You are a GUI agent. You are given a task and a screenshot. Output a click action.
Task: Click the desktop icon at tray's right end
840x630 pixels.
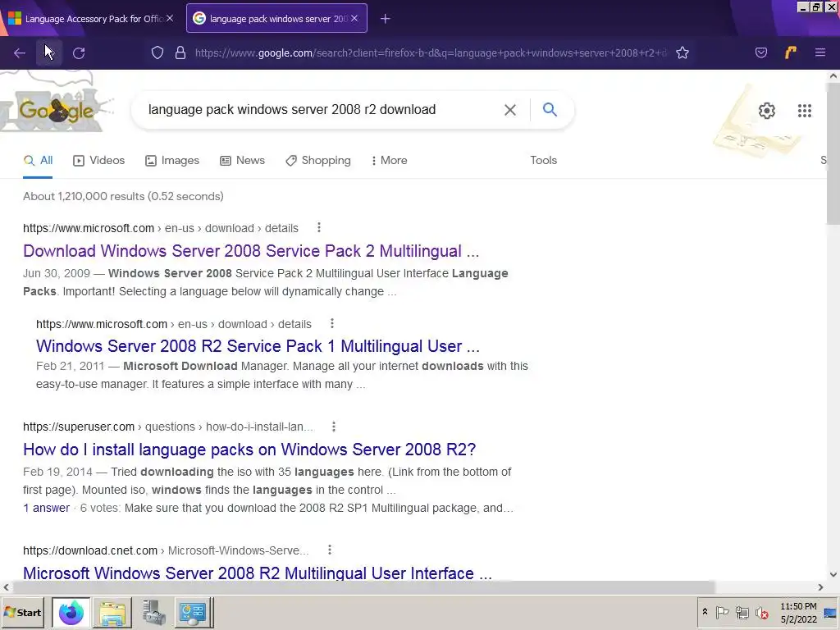coord(830,613)
